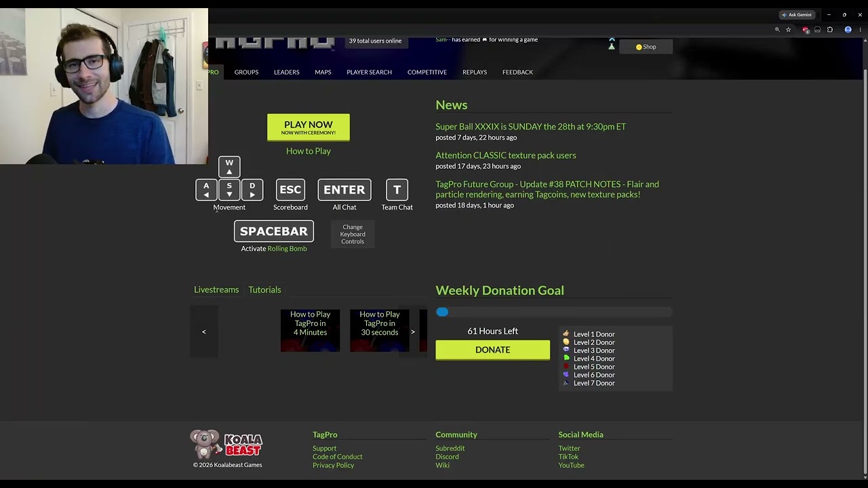Open PLAYER SEARCH in the nav bar
This screenshot has width=868, height=488.
369,72
